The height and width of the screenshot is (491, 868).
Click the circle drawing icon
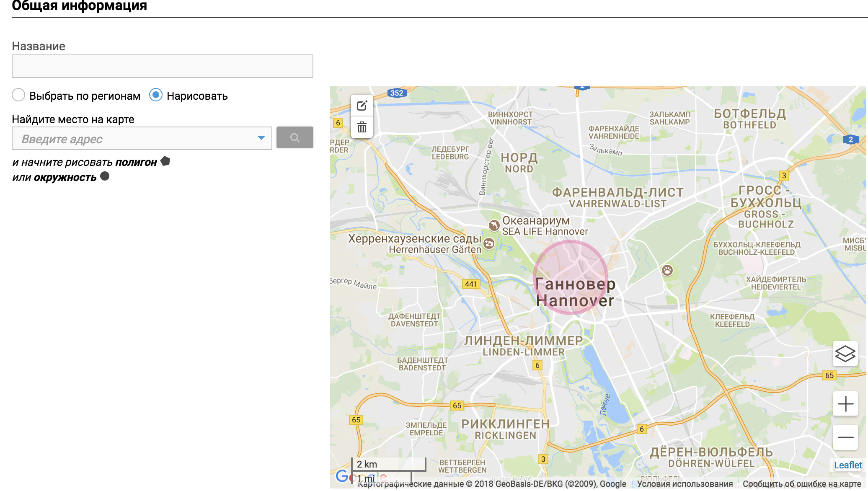(x=105, y=176)
